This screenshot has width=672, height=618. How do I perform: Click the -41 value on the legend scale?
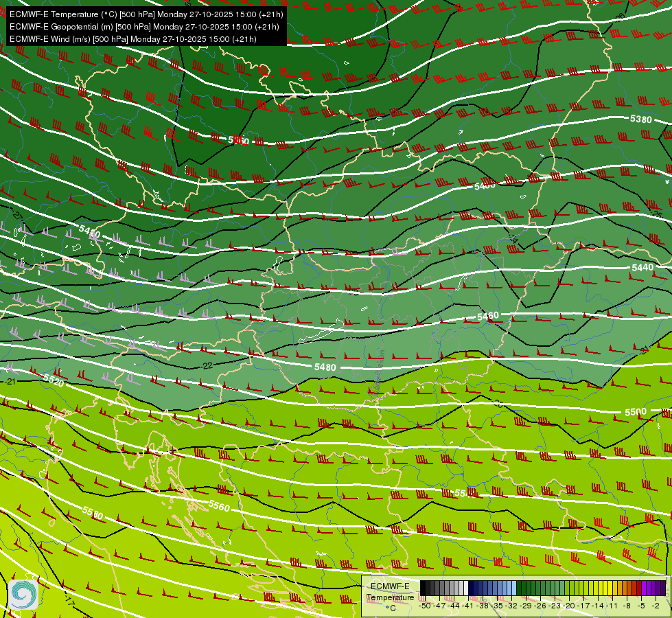point(468,606)
